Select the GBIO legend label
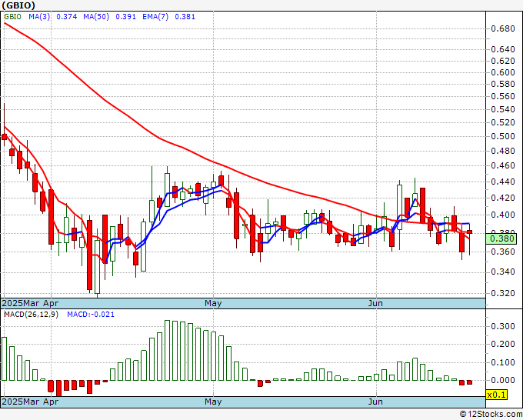 point(12,17)
